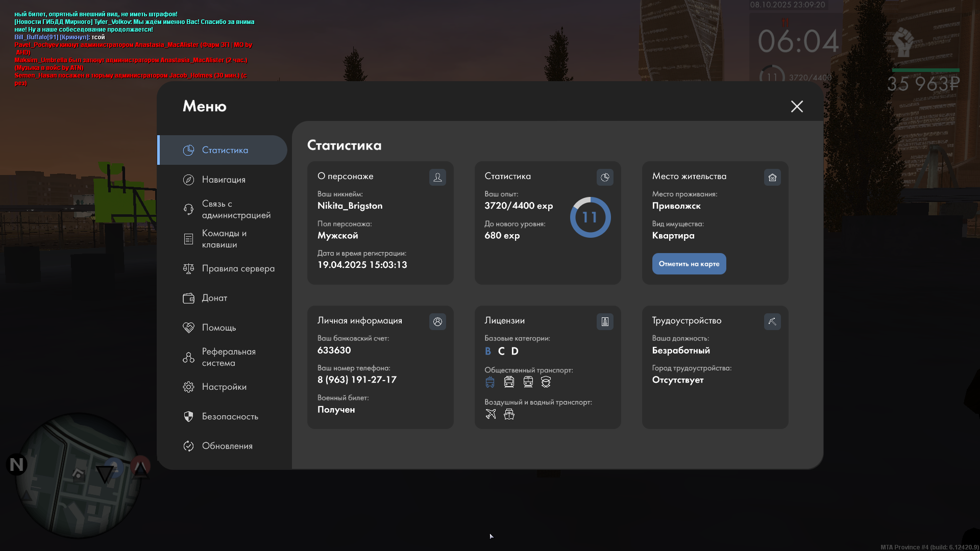Select Команды и клавиши menu item

point(224,239)
